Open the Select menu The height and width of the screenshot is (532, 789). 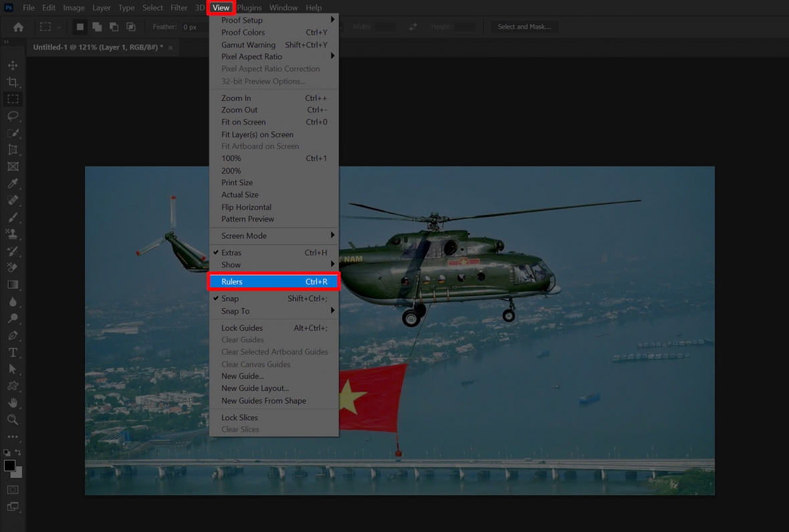pyautogui.click(x=152, y=7)
